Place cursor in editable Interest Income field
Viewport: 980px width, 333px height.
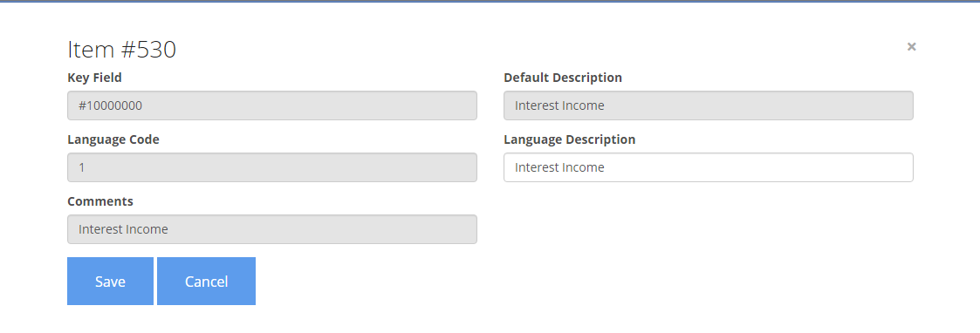pyautogui.click(x=708, y=167)
